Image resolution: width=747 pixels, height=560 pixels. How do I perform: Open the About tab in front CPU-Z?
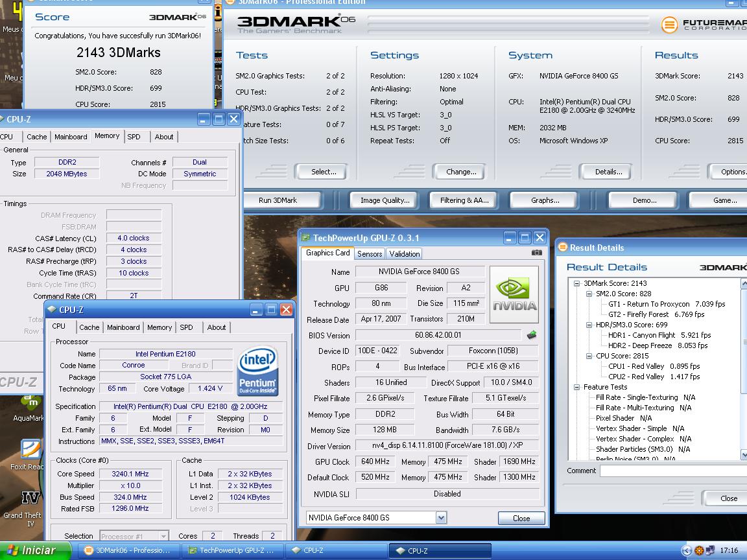(217, 327)
